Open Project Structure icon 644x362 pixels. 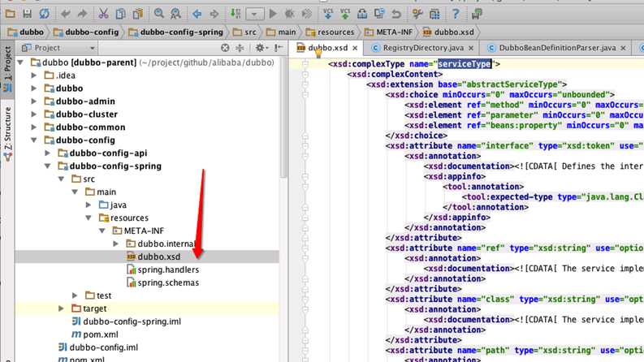coord(434,14)
